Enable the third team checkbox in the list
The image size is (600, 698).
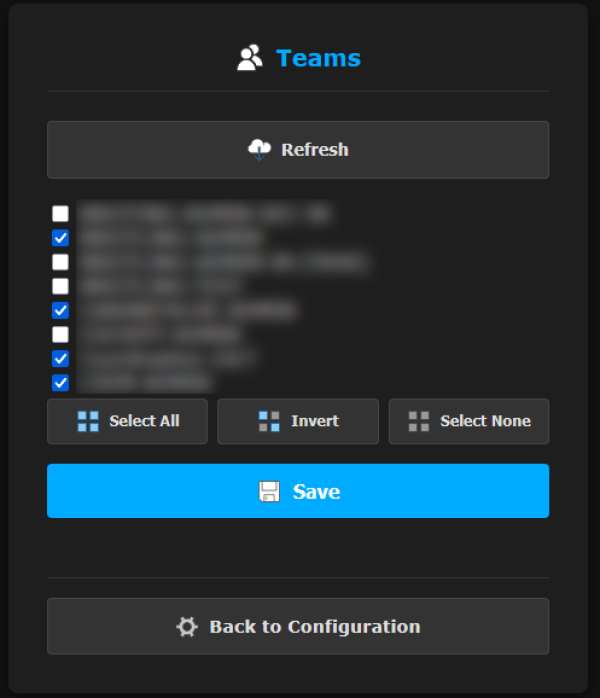pyautogui.click(x=61, y=262)
